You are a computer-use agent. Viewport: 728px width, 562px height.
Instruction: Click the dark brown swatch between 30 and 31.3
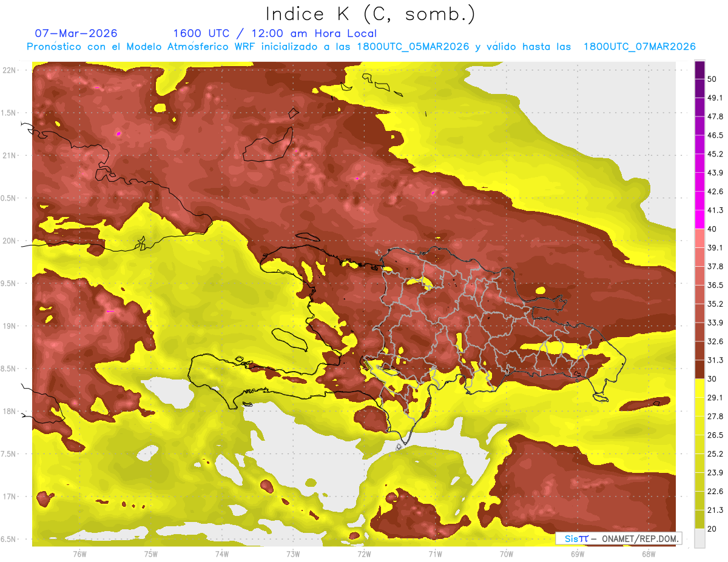pos(699,370)
